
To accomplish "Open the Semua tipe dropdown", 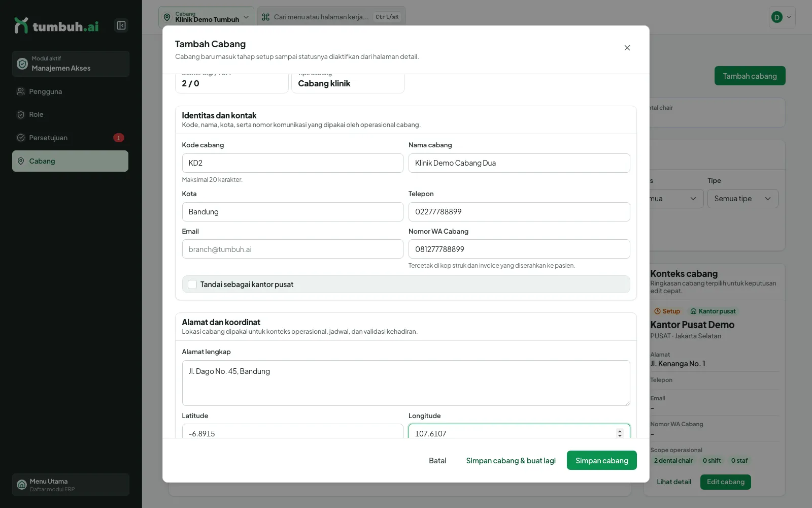I will click(x=742, y=199).
